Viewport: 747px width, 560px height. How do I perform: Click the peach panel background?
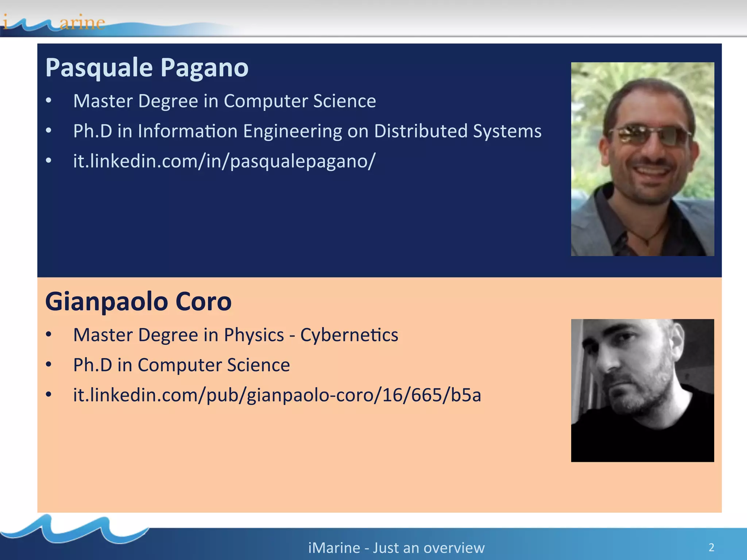[x=292, y=463]
